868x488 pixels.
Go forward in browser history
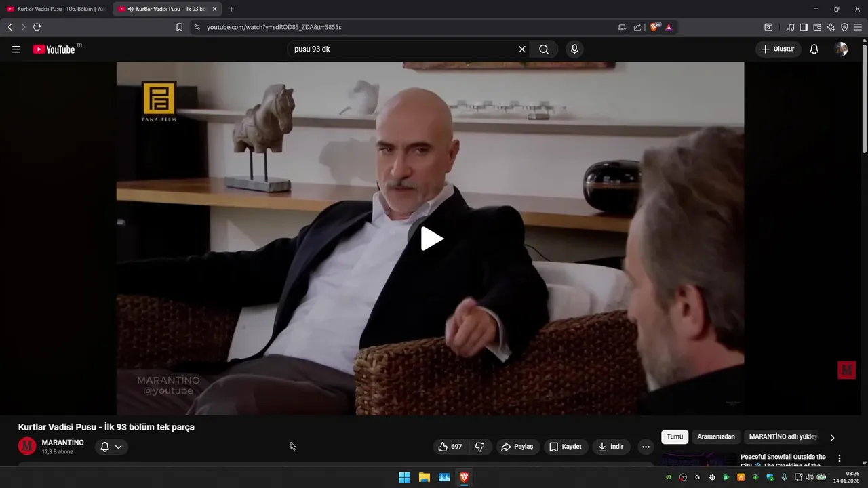pyautogui.click(x=23, y=27)
